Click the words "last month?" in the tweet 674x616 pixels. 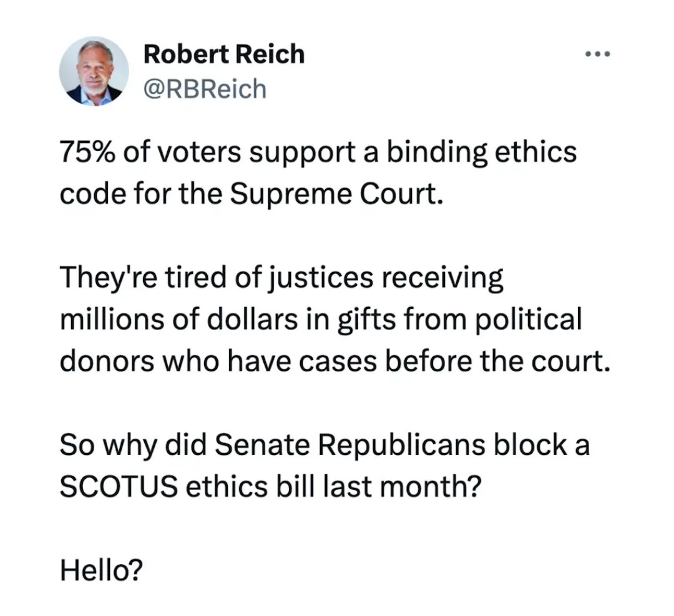(x=402, y=487)
